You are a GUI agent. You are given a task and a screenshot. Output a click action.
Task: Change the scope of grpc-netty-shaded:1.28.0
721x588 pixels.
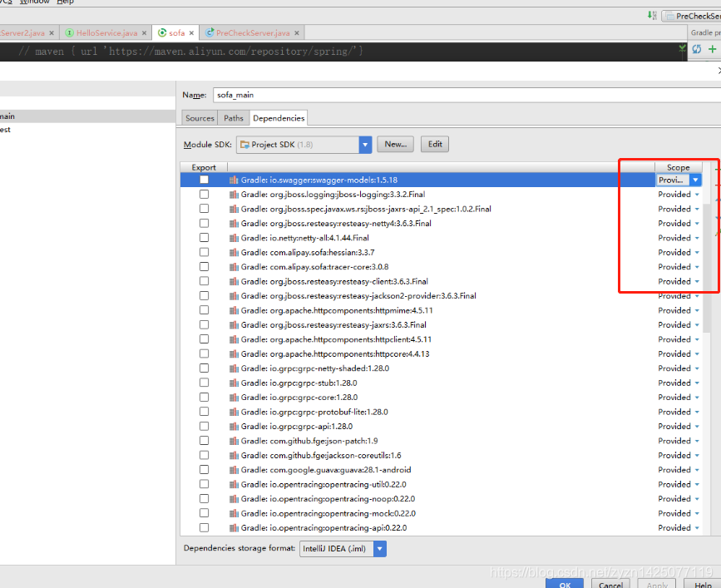tap(679, 368)
